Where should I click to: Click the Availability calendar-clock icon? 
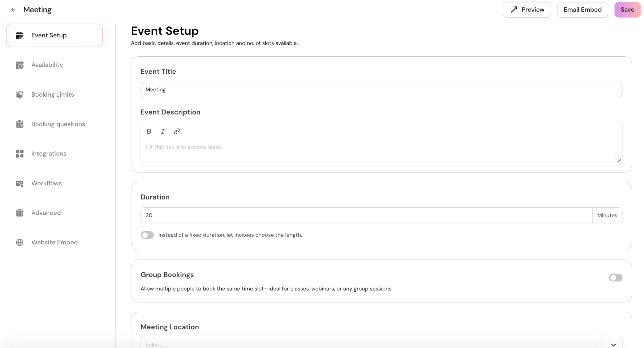point(19,65)
